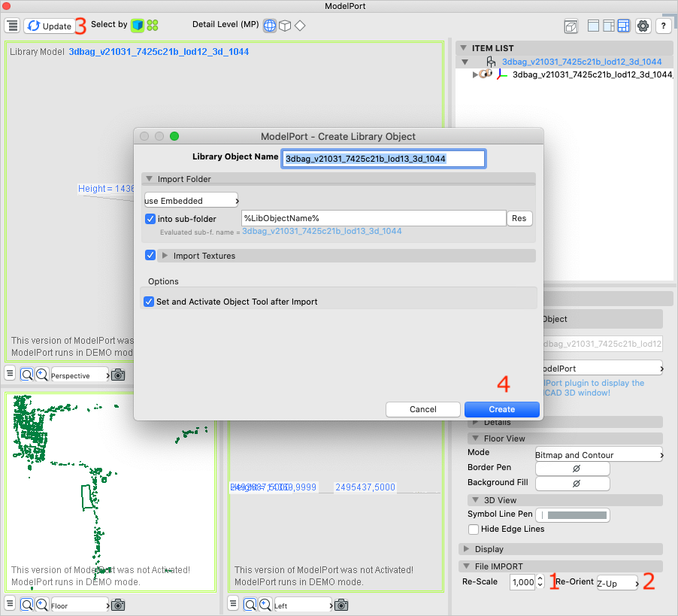
Task: Choose the diamond Detail Level icon
Action: pyautogui.click(x=300, y=26)
